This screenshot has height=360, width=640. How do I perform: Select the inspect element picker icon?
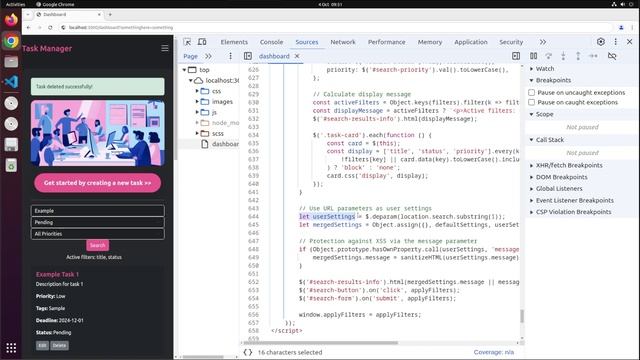click(x=187, y=42)
